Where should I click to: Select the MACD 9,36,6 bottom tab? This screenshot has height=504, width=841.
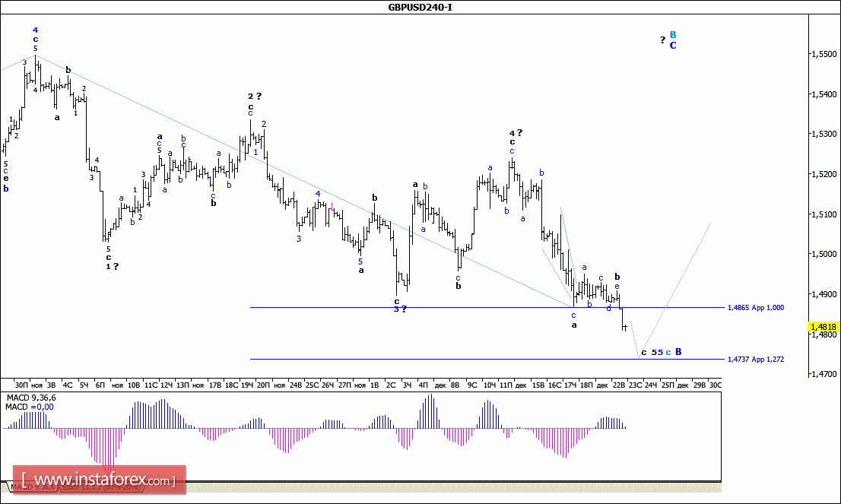32,487
